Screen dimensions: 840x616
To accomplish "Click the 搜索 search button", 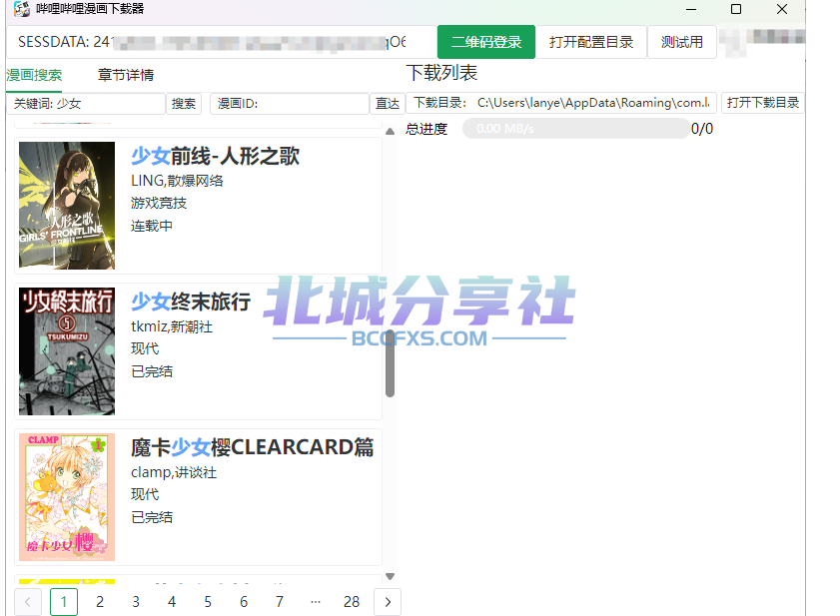I will click(183, 104).
